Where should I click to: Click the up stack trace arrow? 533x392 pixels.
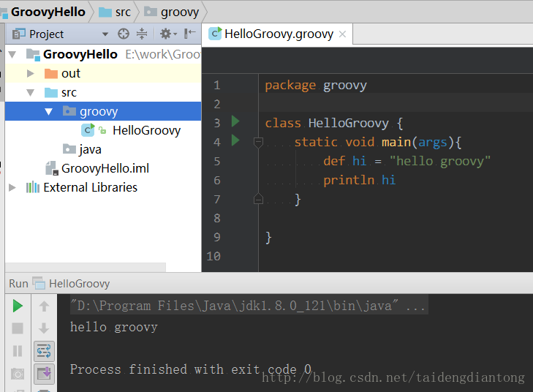point(44,306)
